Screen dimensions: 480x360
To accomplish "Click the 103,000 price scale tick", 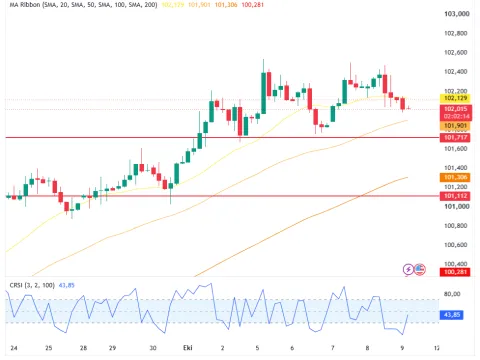I will pos(457,14).
